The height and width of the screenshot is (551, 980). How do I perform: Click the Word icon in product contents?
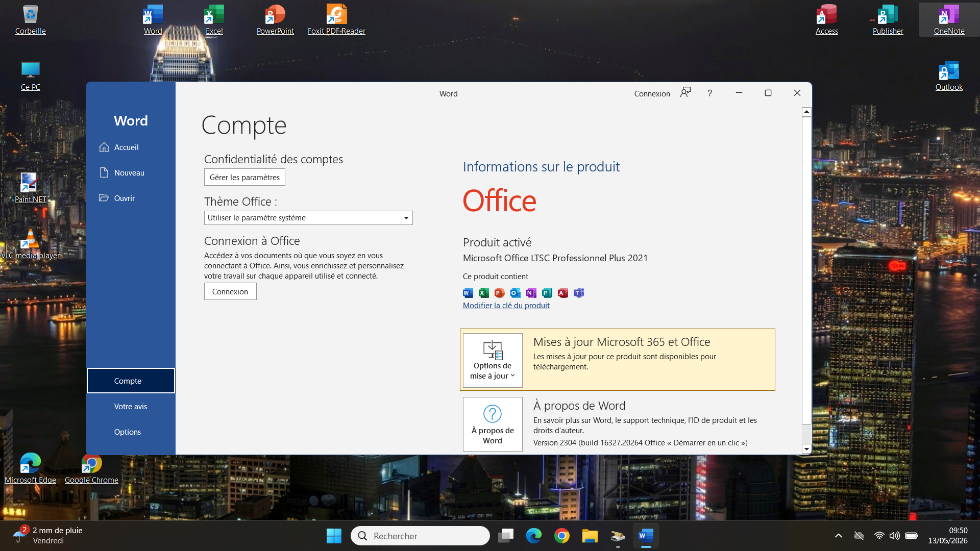pyautogui.click(x=468, y=292)
